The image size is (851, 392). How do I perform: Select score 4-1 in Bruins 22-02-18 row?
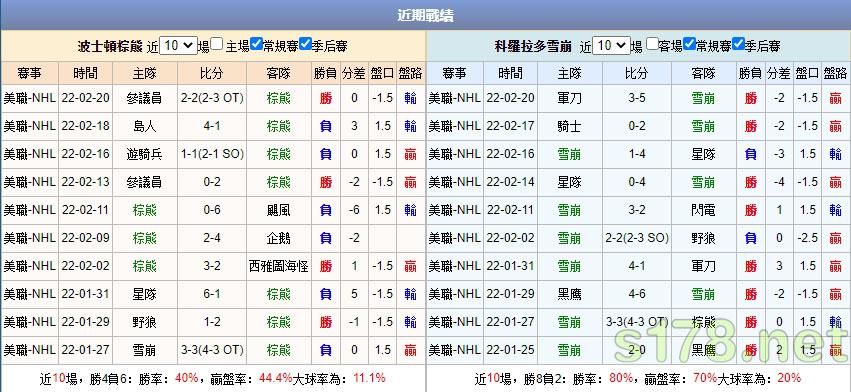tap(212, 127)
